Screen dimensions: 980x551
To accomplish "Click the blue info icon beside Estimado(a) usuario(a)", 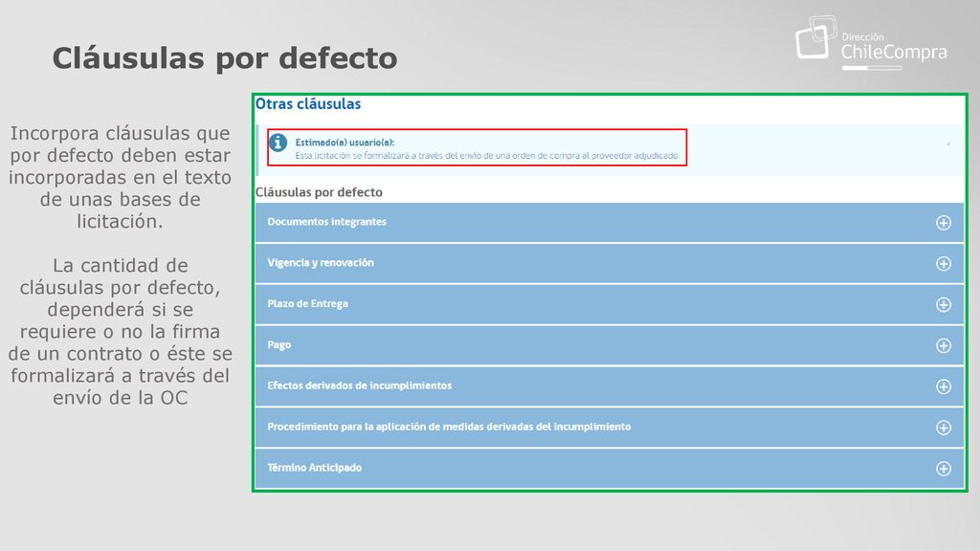I will tap(278, 143).
